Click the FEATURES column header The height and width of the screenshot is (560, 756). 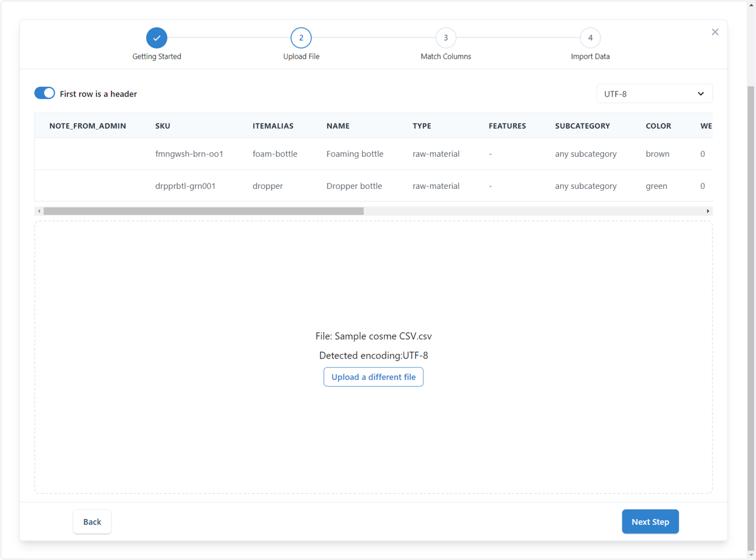(507, 126)
